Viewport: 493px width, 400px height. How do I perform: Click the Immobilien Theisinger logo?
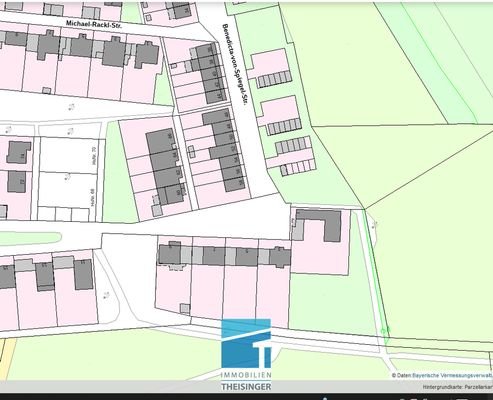pos(246,355)
